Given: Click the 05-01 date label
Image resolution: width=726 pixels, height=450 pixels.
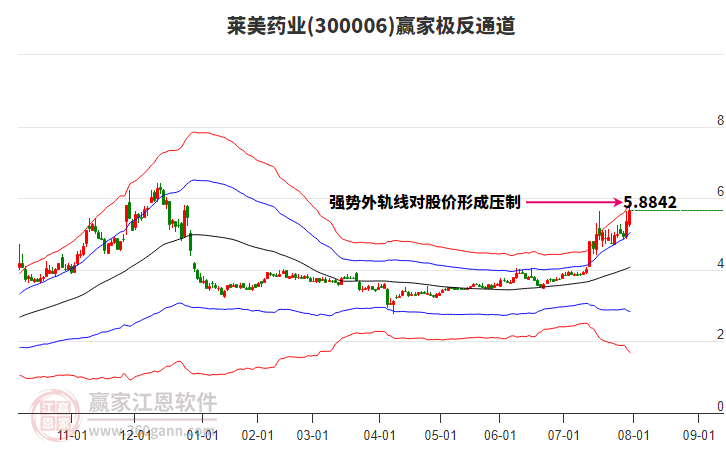Looking at the screenshot, I should [440, 436].
